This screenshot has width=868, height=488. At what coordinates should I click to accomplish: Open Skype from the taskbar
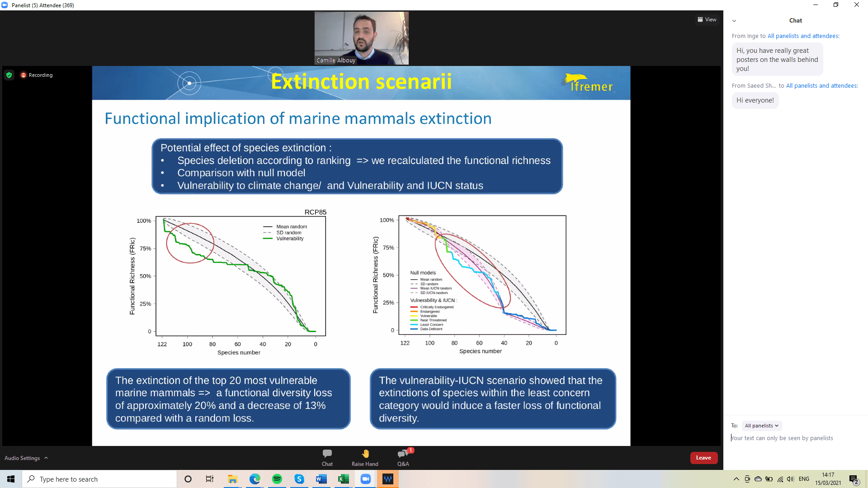(x=299, y=479)
